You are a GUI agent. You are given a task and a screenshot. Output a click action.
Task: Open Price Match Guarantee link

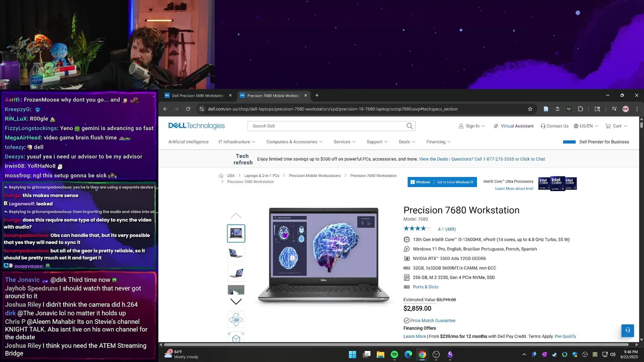tap(433, 320)
